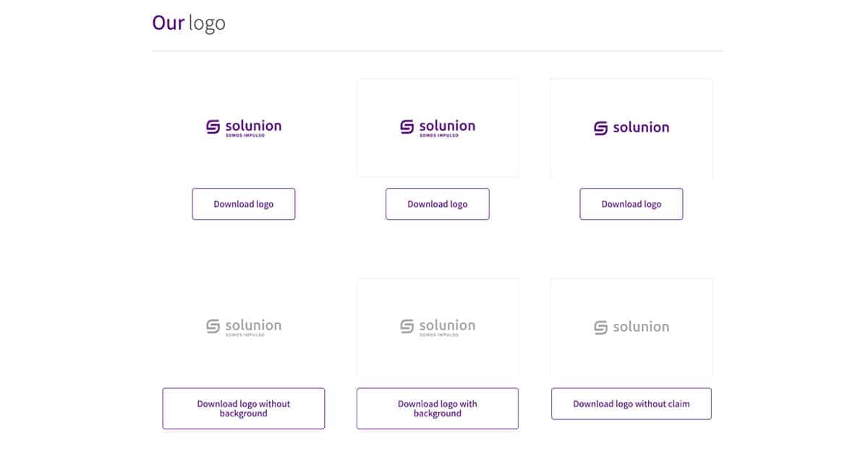The image size is (868, 454).
Task: Click "Download logo without background"
Action: (x=243, y=408)
